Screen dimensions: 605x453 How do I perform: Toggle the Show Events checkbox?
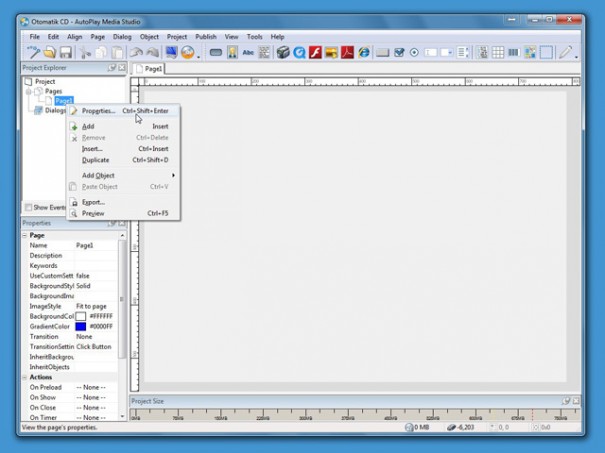click(x=29, y=207)
